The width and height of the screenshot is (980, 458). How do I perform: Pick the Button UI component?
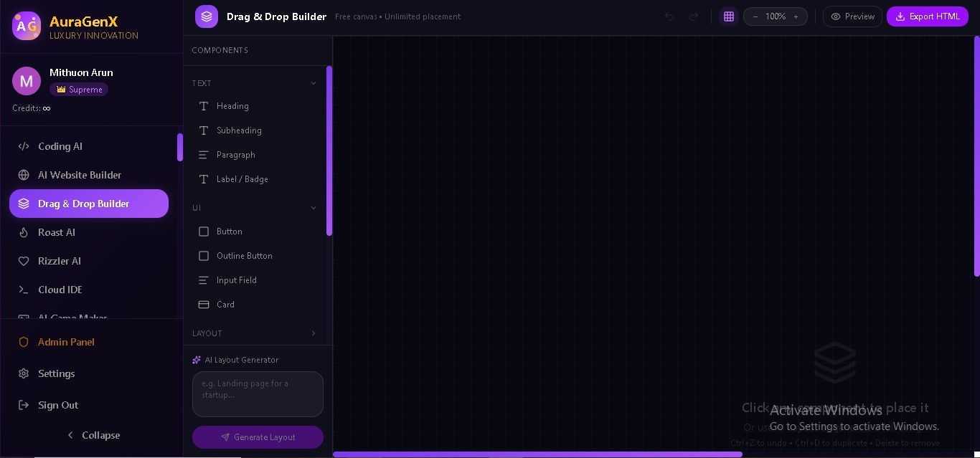(x=229, y=232)
